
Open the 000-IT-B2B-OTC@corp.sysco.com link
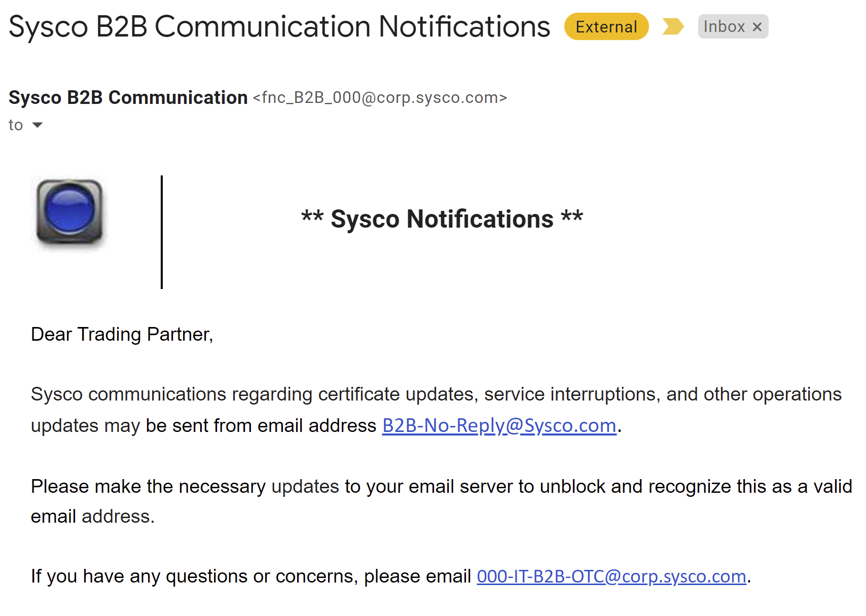tap(611, 576)
